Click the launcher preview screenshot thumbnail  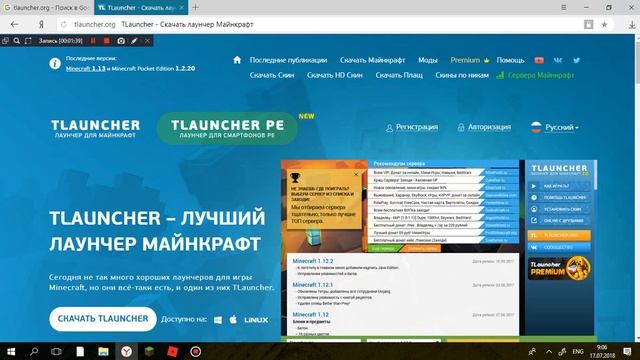pos(439,251)
